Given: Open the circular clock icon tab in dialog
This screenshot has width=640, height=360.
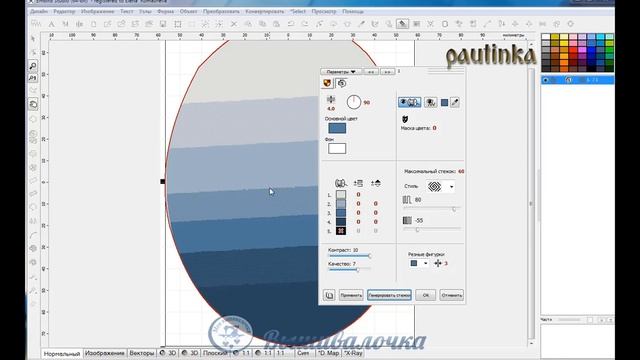Looking at the screenshot, I should (342, 83).
